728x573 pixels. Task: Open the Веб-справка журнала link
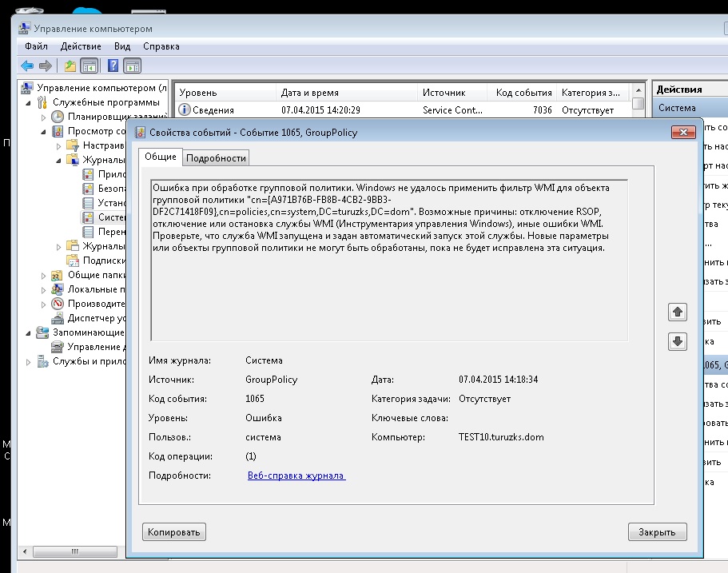coord(296,476)
